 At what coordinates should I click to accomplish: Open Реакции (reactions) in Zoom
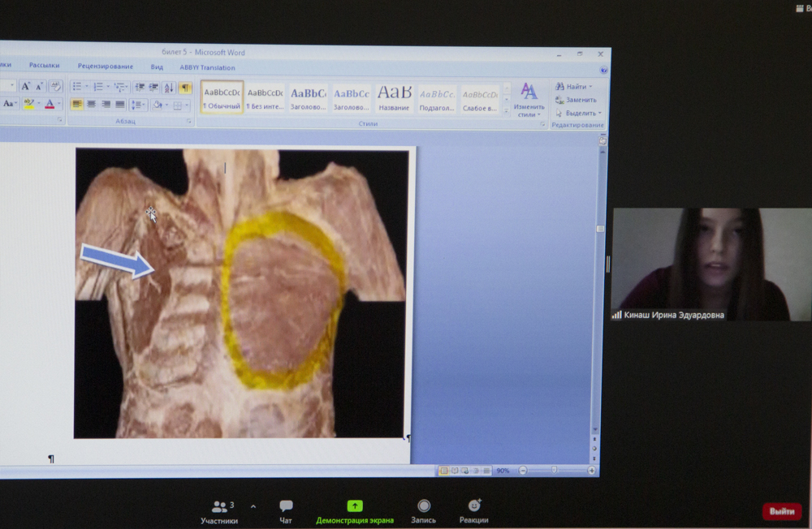[x=473, y=511]
